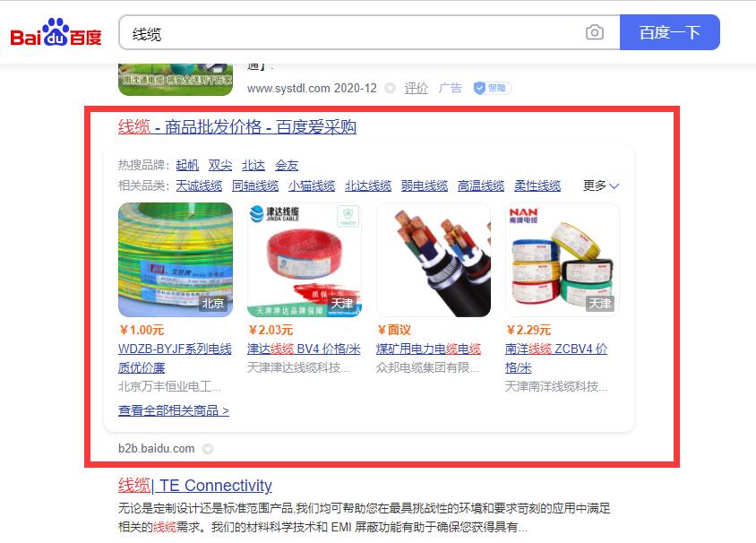Click 查看全部相关商品 link
The image size is (756, 543).
point(174,410)
